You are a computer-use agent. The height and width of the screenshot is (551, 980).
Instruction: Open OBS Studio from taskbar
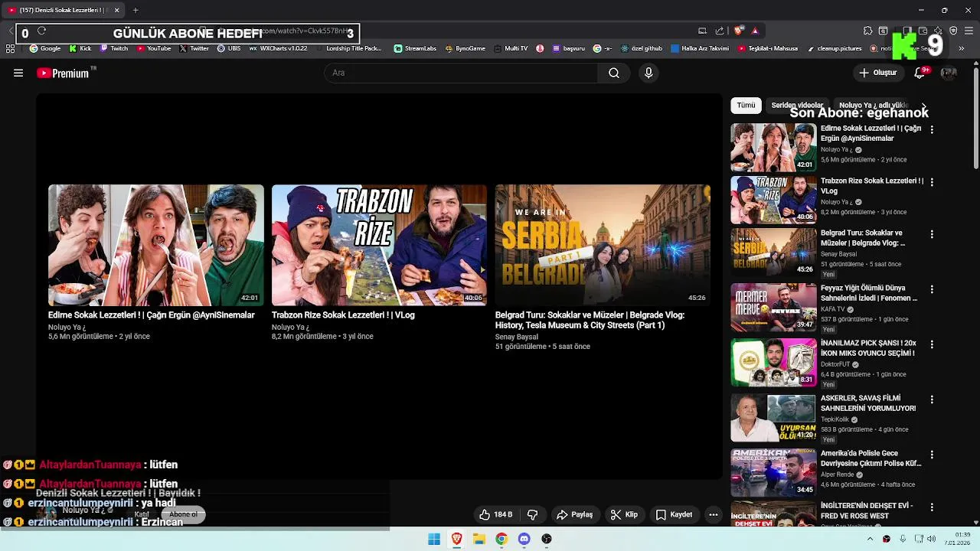click(x=547, y=539)
